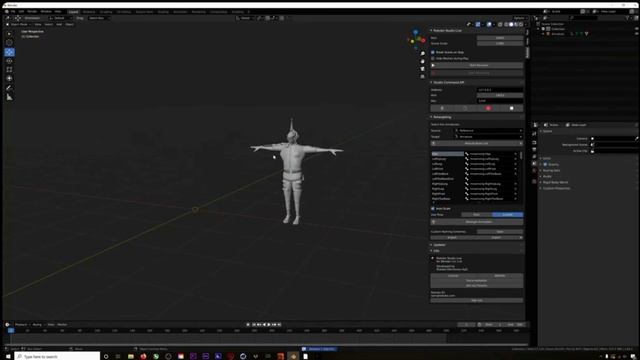Select the Select Box tool
This screenshot has height=360, width=640.
point(9,33)
